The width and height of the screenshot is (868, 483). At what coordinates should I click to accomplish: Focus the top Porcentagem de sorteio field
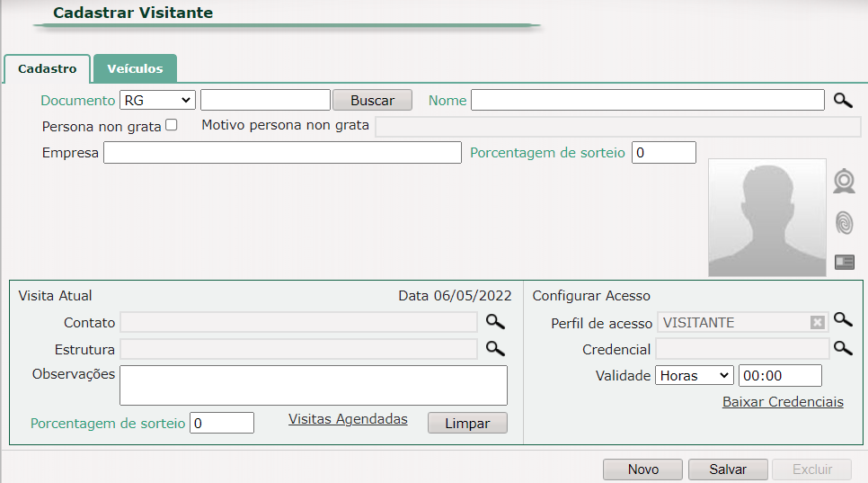pyautogui.click(x=664, y=152)
